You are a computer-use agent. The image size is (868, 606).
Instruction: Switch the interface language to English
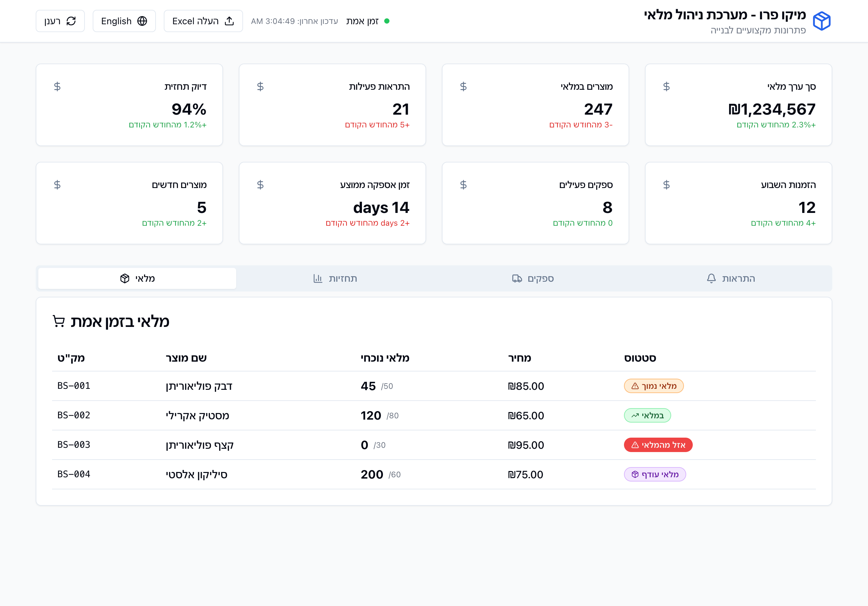(x=124, y=21)
